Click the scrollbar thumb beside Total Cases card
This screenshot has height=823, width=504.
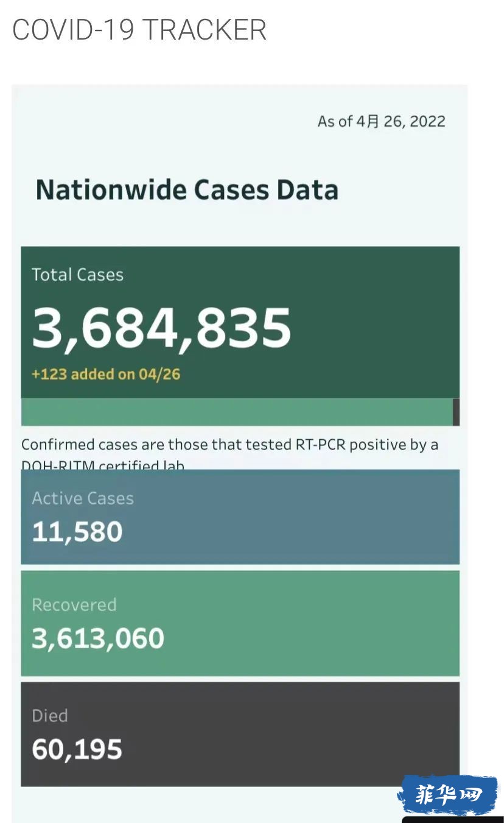(x=456, y=412)
